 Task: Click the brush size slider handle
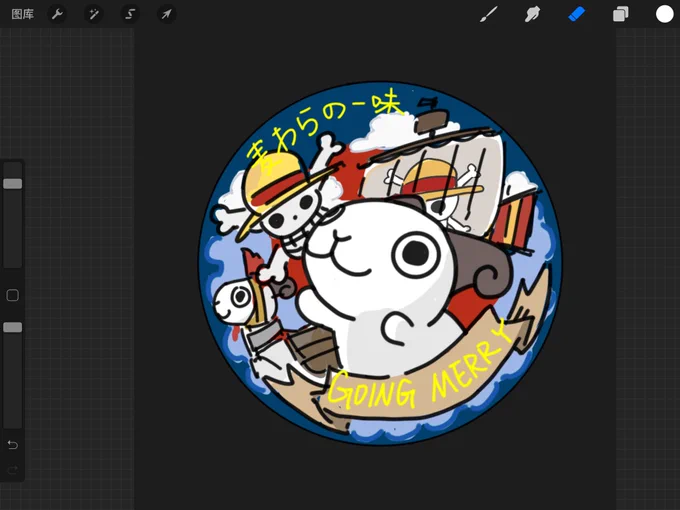[x=13, y=183]
